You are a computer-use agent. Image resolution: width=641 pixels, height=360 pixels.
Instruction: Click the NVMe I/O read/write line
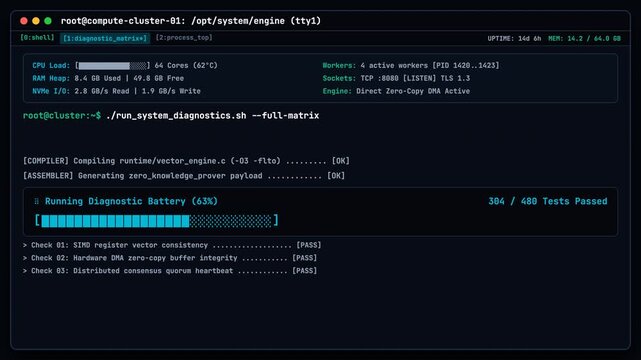point(117,91)
